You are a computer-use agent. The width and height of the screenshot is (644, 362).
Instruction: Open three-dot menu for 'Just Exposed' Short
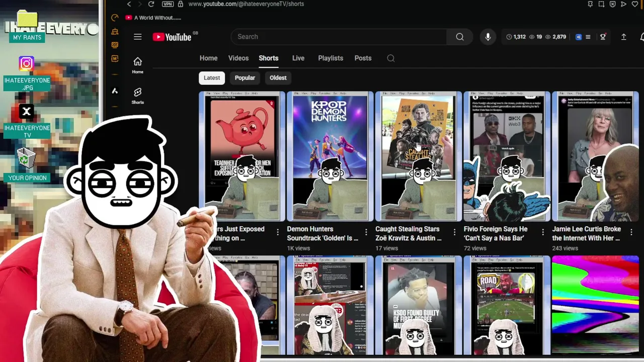coord(278,232)
